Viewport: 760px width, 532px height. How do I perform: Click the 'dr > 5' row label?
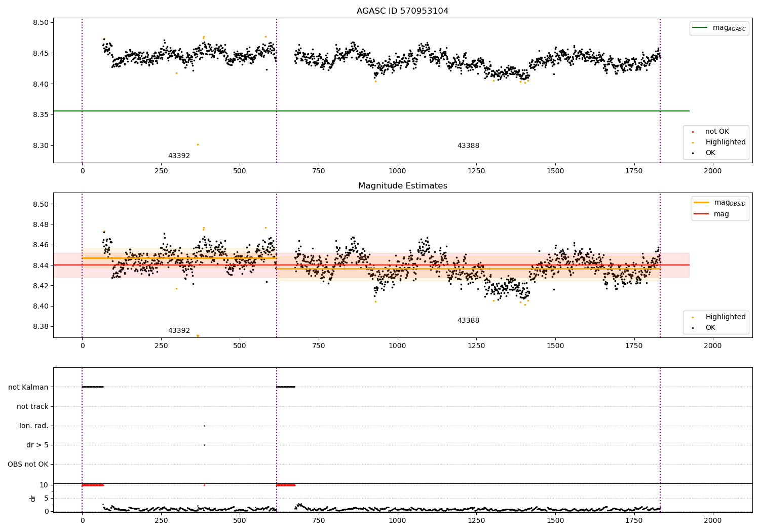point(37,445)
